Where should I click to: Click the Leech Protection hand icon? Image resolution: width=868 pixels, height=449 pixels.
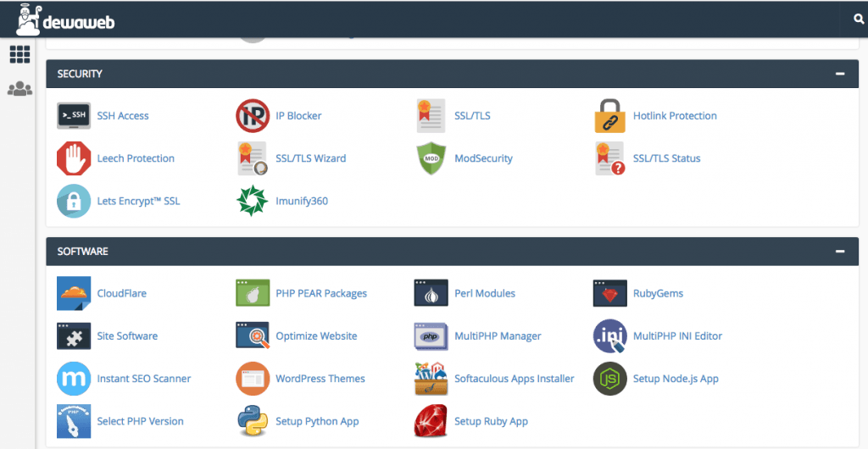tap(74, 158)
